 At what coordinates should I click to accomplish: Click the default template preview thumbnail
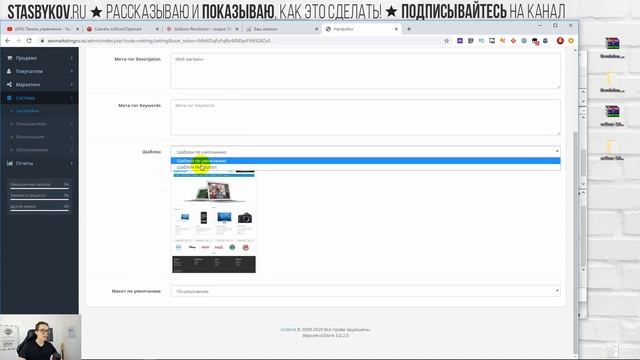pyautogui.click(x=214, y=222)
